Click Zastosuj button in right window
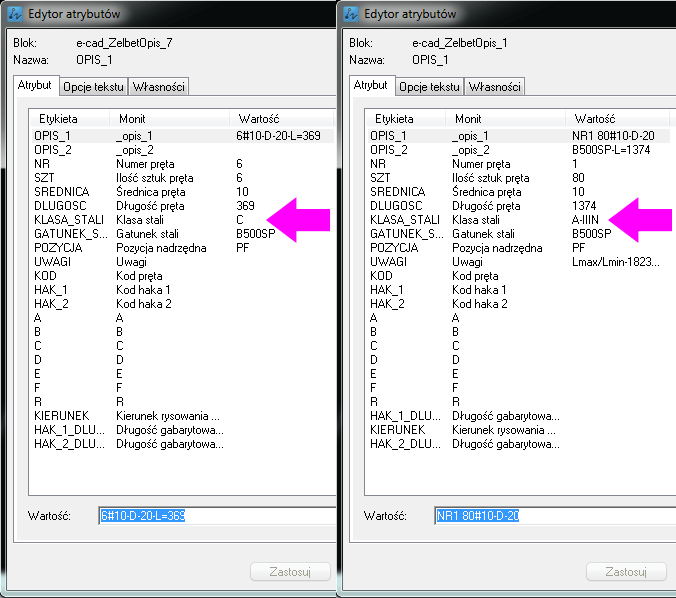The image size is (676, 598). (x=626, y=572)
